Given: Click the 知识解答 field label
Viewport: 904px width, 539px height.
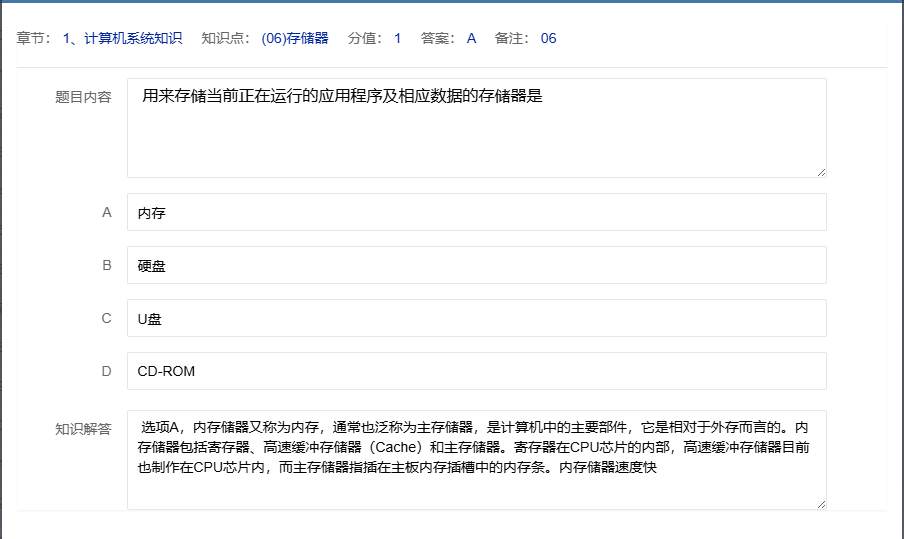Looking at the screenshot, I should pyautogui.click(x=83, y=429).
